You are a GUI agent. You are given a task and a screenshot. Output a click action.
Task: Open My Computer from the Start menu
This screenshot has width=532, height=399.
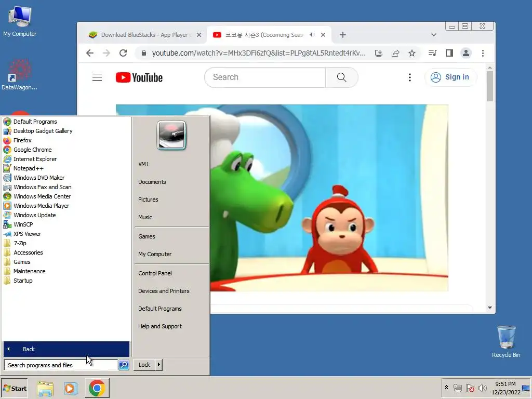coord(155,254)
